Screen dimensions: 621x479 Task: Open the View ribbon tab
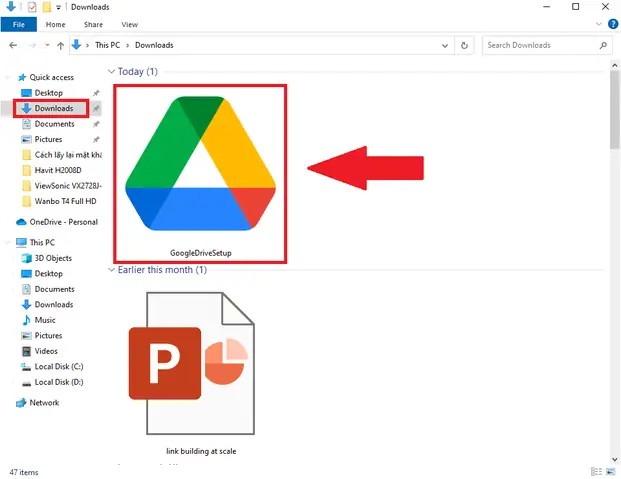(130, 25)
